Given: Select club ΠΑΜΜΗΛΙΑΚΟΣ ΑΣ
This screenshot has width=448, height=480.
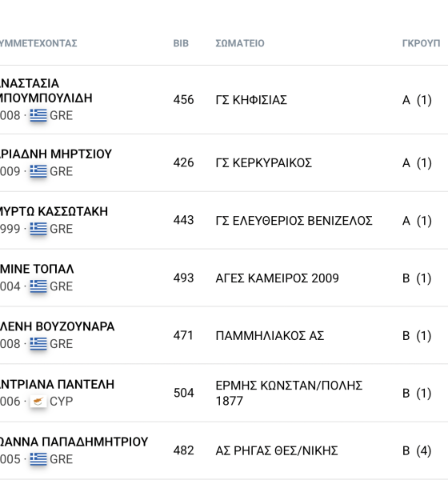Looking at the screenshot, I should pyautogui.click(x=270, y=336).
